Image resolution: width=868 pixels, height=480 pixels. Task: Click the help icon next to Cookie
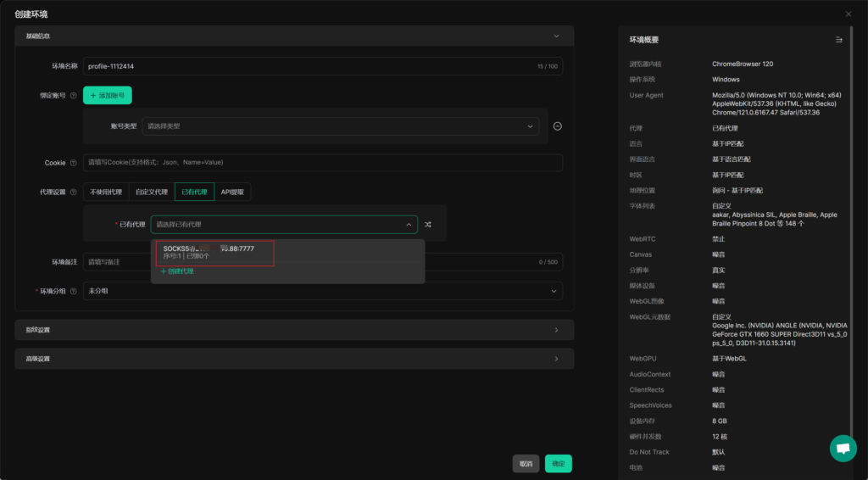tap(73, 163)
